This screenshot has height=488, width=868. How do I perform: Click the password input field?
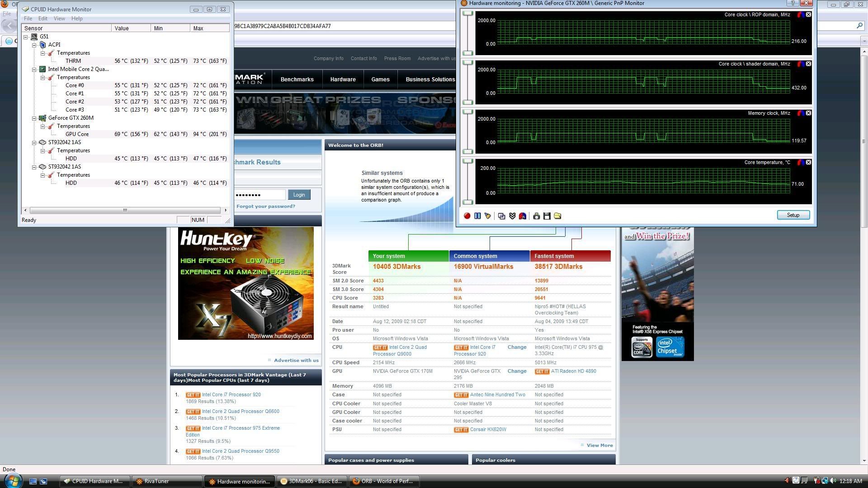point(259,195)
